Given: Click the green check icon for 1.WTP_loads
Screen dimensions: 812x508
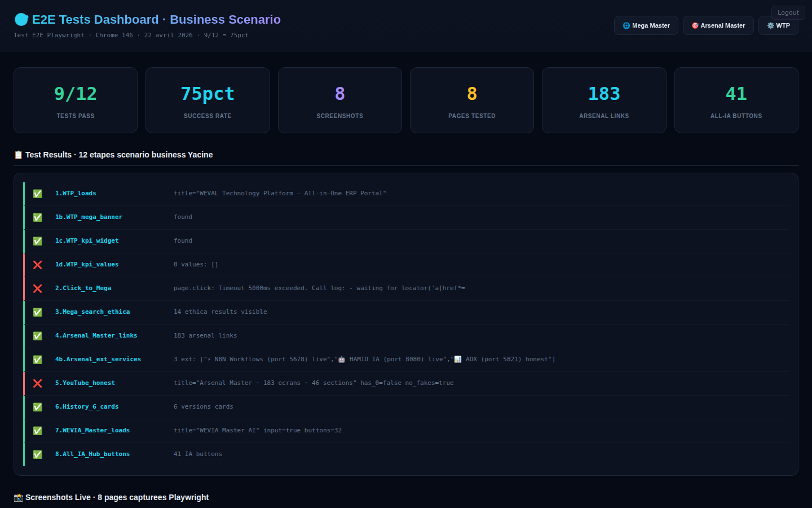Looking at the screenshot, I should pos(38,194).
